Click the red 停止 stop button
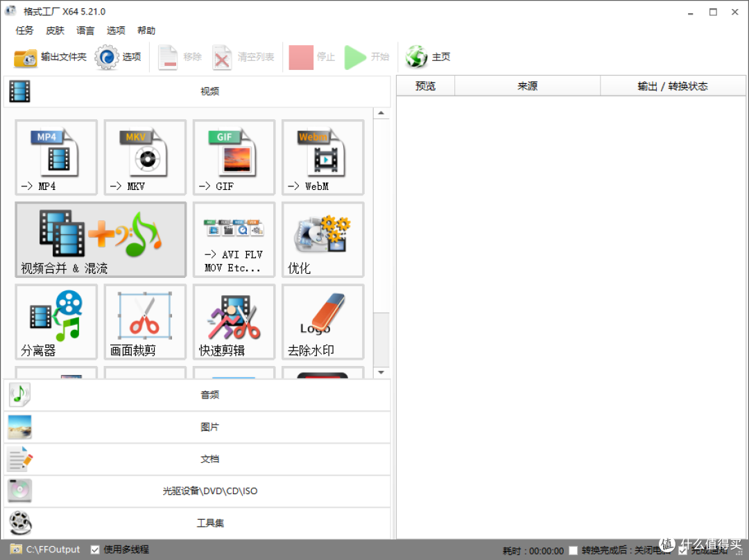749x560 pixels. pyautogui.click(x=301, y=58)
